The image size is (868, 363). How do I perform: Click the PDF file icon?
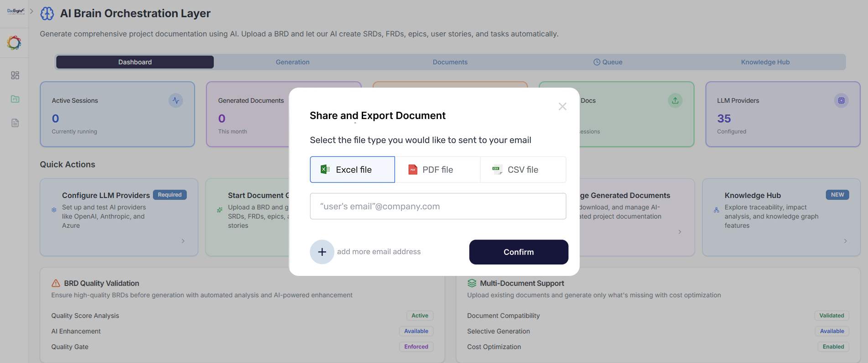tap(412, 170)
